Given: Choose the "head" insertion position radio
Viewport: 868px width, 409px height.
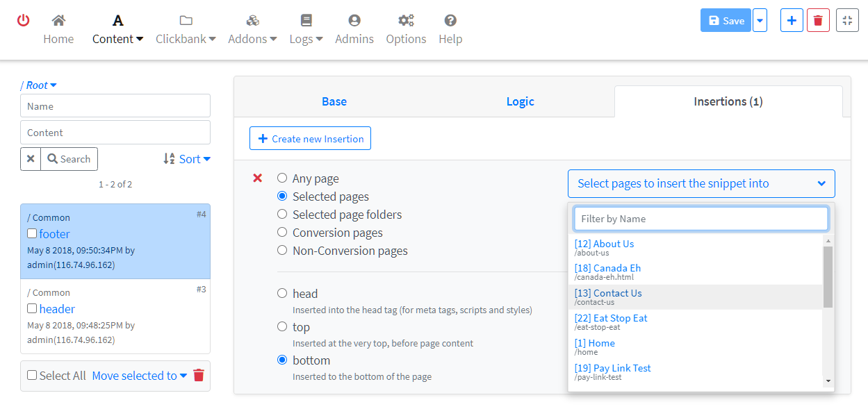Looking at the screenshot, I should click(x=282, y=294).
